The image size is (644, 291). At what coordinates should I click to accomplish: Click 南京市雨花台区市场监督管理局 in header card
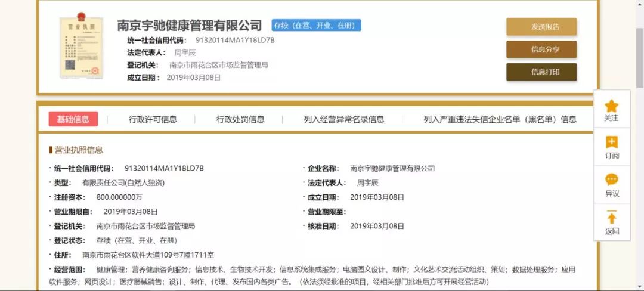pyautogui.click(x=218, y=65)
